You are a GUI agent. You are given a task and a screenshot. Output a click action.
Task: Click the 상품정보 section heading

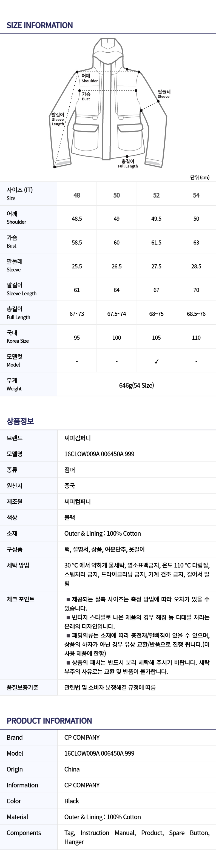coord(20,421)
